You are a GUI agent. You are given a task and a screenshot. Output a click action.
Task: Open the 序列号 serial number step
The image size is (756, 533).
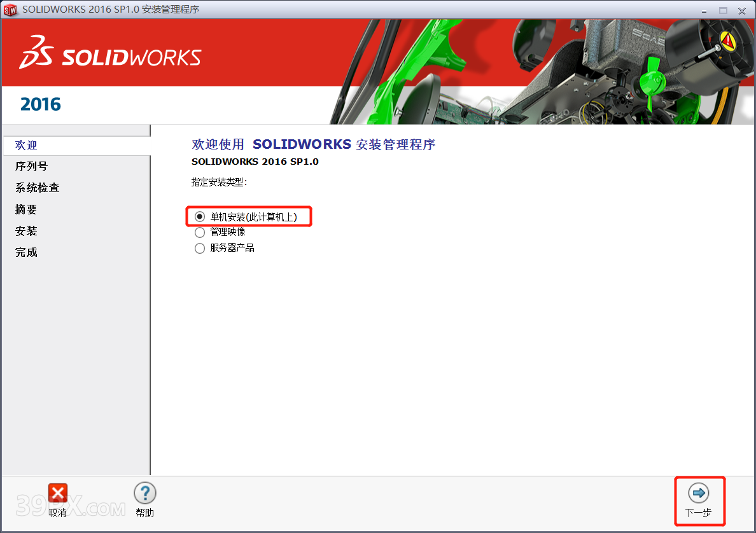30,166
